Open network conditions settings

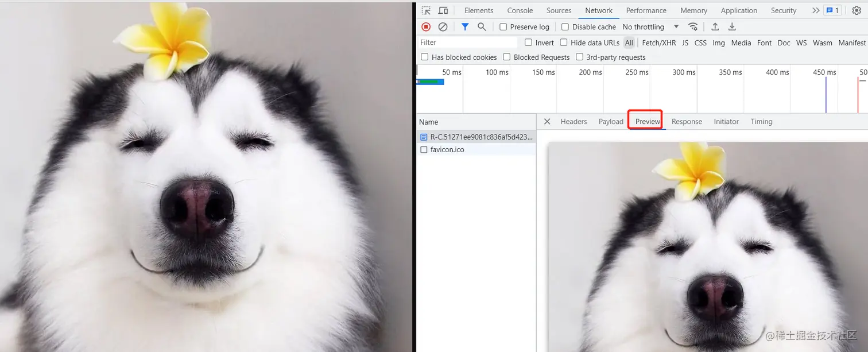[693, 26]
